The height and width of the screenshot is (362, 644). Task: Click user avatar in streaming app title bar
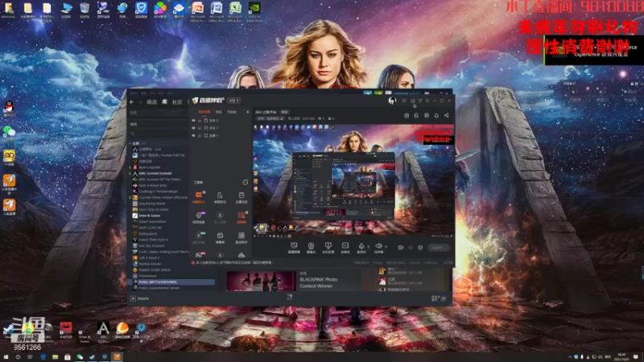(x=392, y=100)
